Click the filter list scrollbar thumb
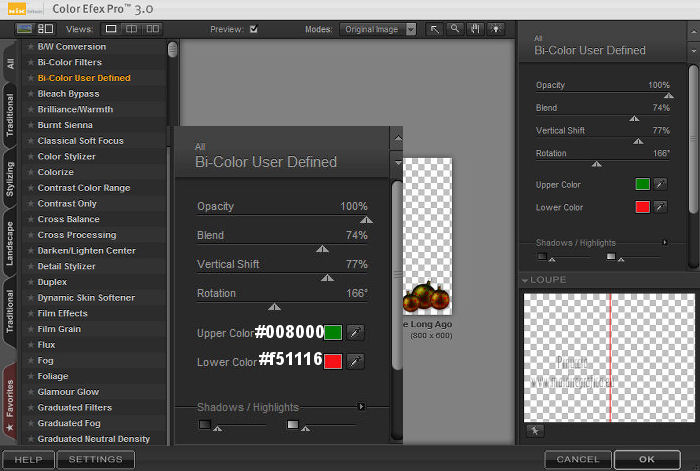 [172, 49]
